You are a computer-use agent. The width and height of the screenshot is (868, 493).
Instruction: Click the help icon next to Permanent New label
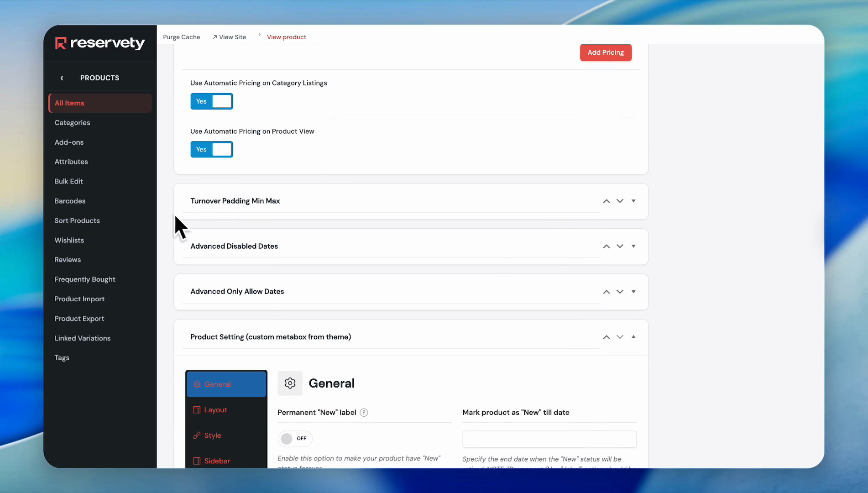364,413
